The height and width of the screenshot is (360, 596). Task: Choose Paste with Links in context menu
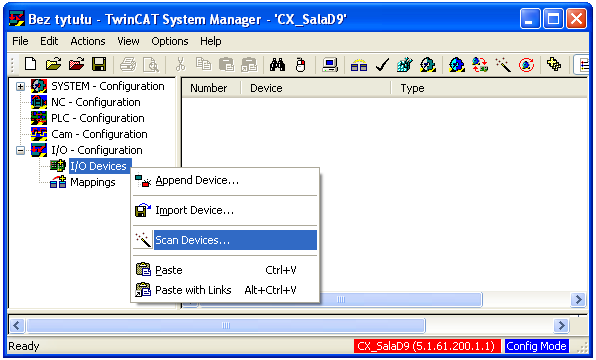pos(225,290)
